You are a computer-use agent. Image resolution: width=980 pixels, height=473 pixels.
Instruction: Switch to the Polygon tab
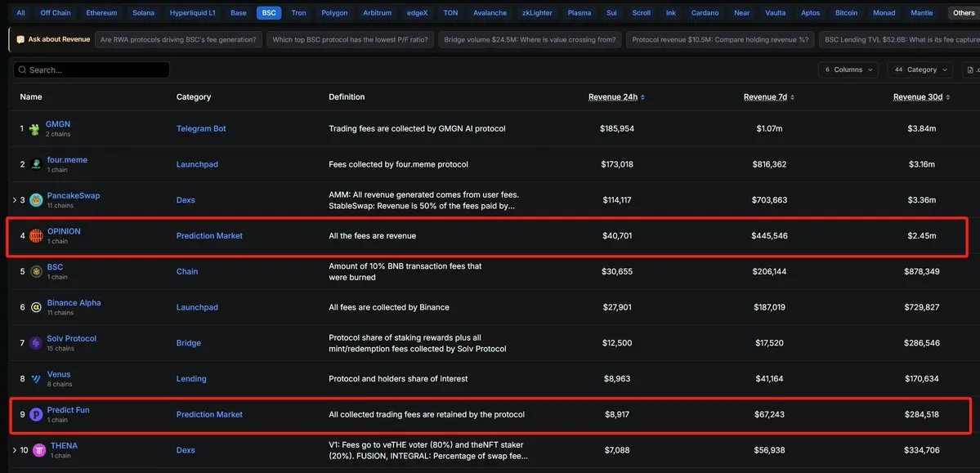(x=335, y=12)
